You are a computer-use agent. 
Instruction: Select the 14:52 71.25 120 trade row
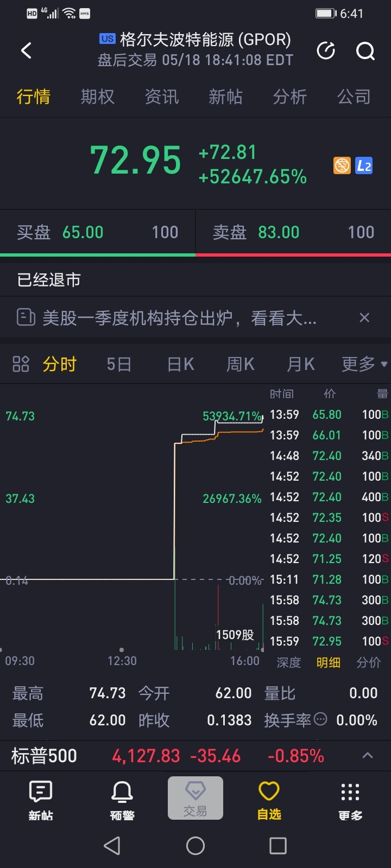click(x=329, y=559)
